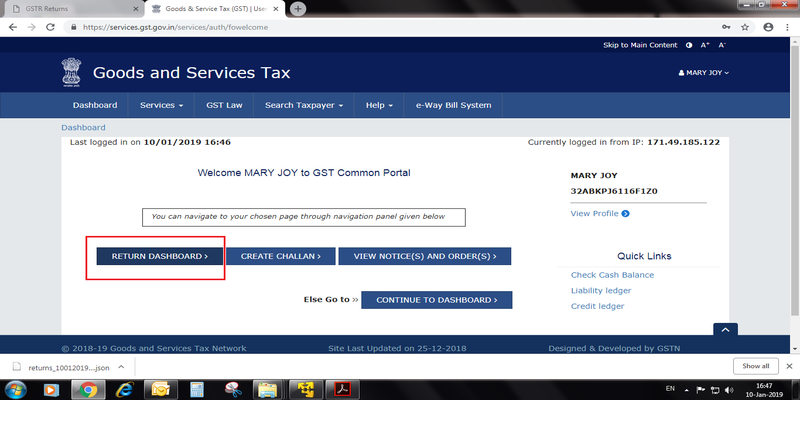Decrease font size with A- icon
Screen dimensions: 800x426
coord(722,45)
